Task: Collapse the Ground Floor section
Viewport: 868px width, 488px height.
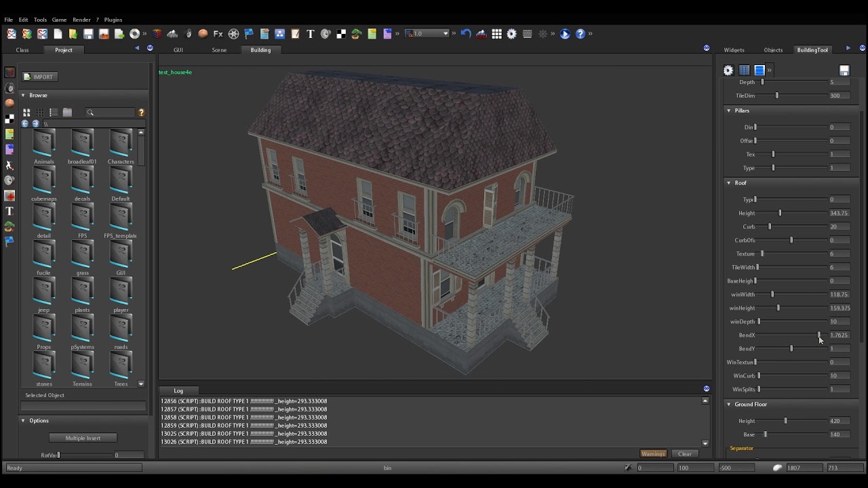Action: pos(729,405)
